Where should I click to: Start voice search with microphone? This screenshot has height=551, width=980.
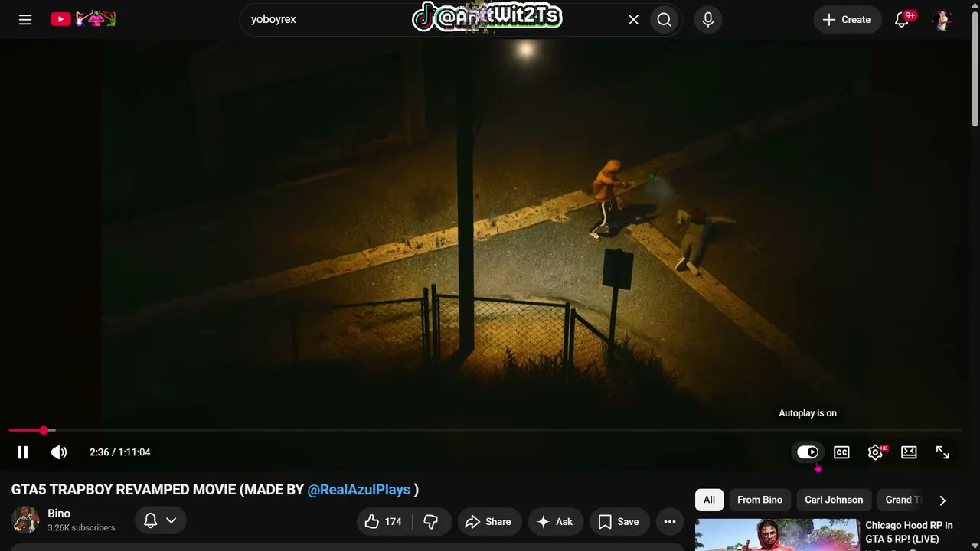tap(708, 20)
